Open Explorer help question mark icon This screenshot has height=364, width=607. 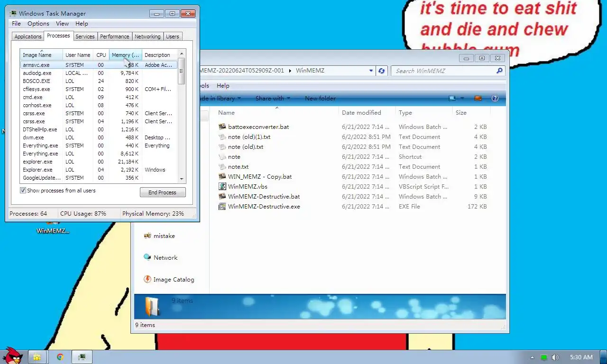[495, 98]
